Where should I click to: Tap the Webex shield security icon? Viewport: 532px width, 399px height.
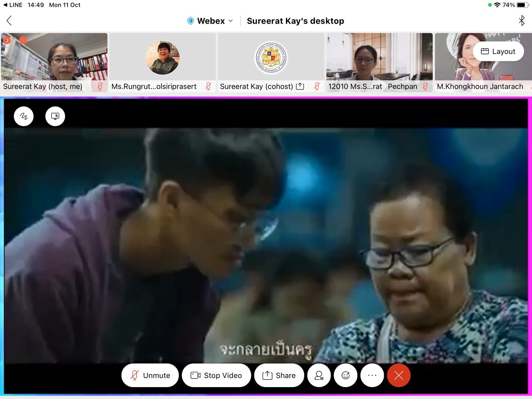click(191, 21)
